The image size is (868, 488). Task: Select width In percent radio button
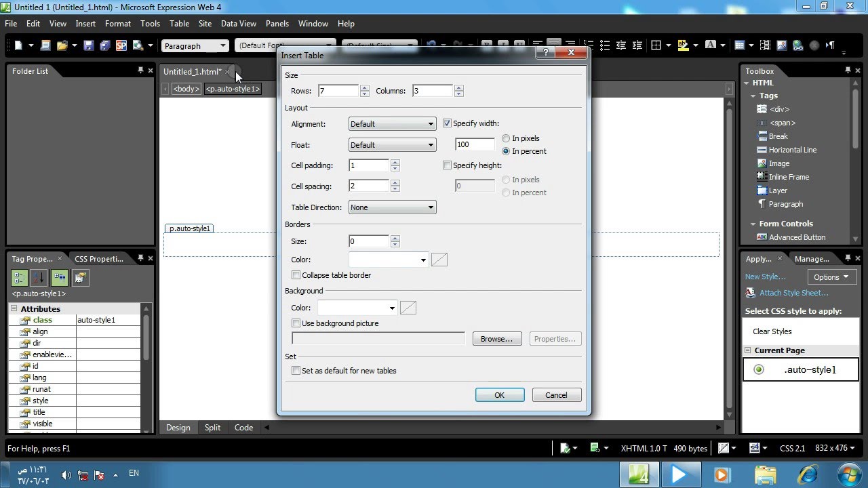(506, 151)
